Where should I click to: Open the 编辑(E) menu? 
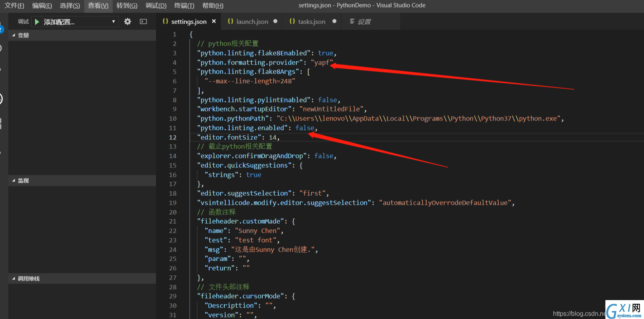pos(42,6)
